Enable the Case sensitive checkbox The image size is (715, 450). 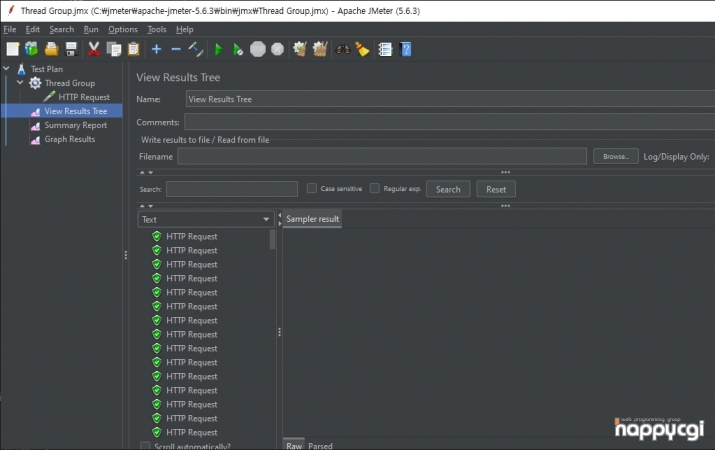311,188
